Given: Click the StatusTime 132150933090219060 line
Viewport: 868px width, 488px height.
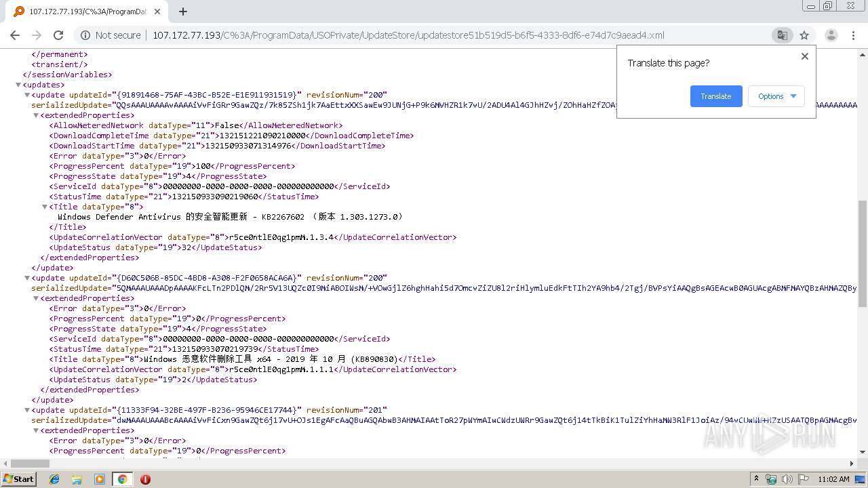Looking at the screenshot, I should click(184, 197).
